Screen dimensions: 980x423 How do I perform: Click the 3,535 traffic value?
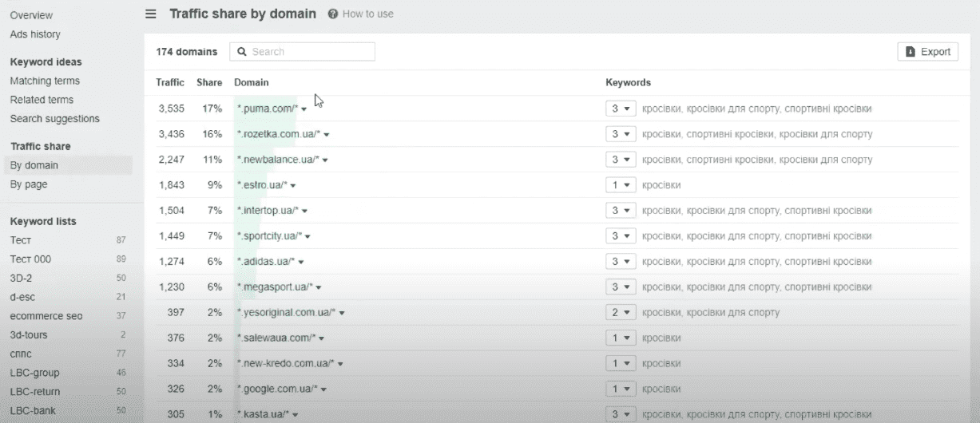pos(172,109)
